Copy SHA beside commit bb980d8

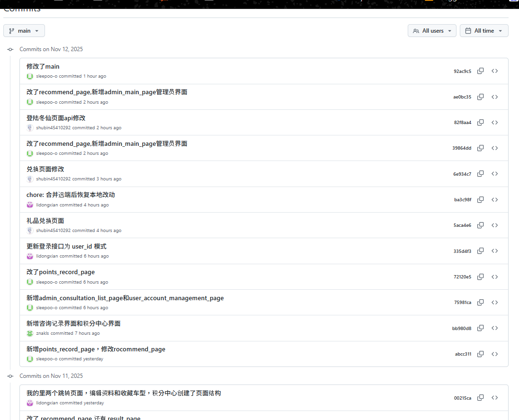480,328
